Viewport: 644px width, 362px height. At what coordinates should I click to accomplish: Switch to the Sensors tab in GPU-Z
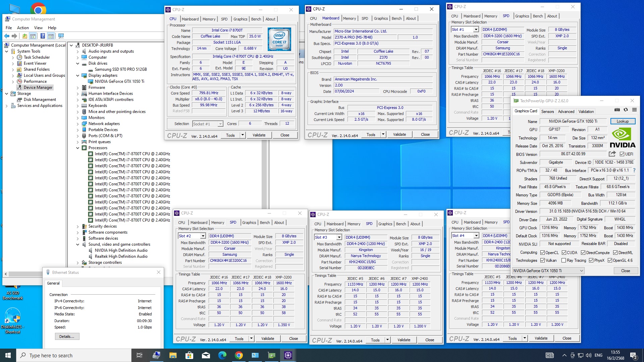[547, 111]
